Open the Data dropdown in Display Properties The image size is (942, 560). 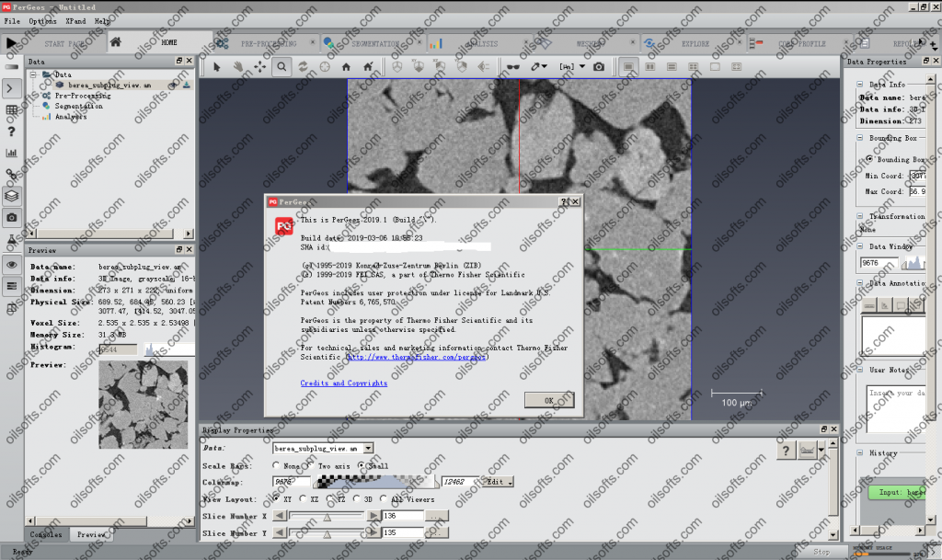pos(368,449)
